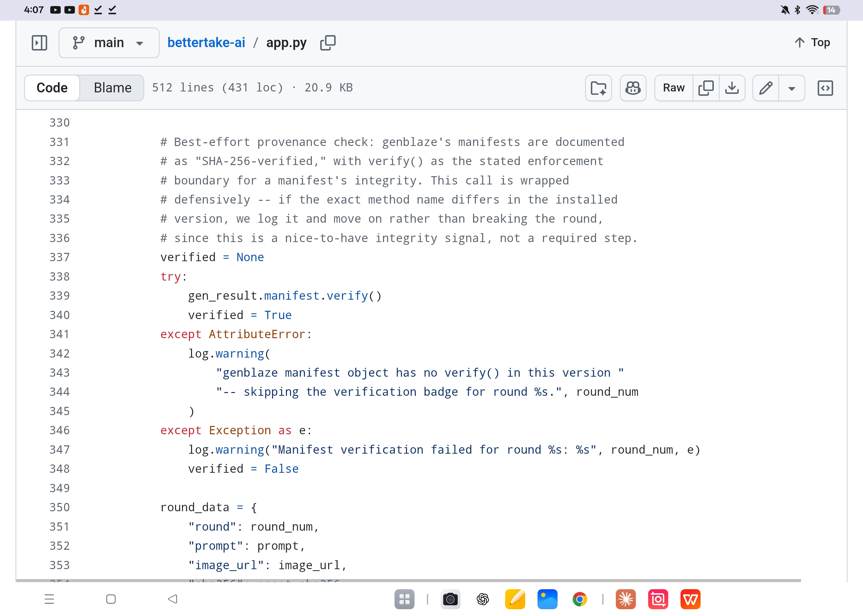Launch WPS Office from dock

[x=690, y=599]
